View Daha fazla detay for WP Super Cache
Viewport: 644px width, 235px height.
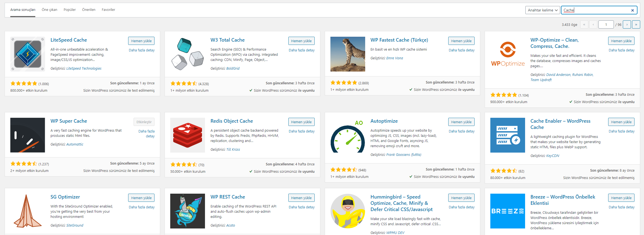147,134
